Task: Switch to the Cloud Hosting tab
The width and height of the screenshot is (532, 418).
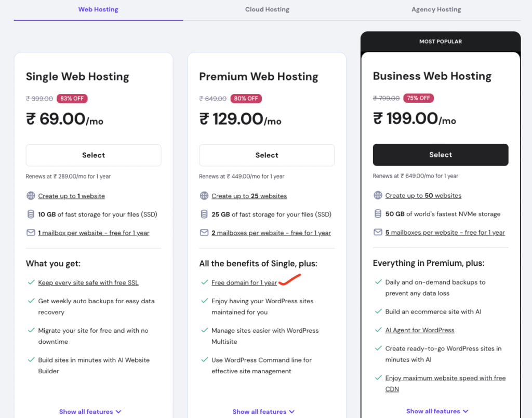Action: [267, 9]
